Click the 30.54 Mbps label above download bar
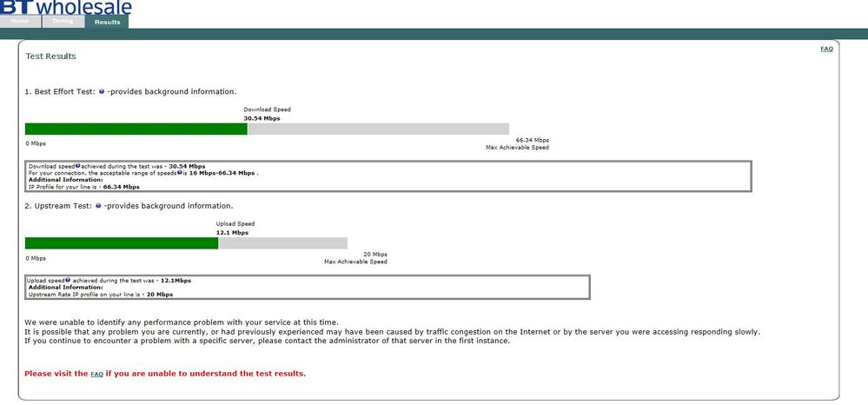 262,118
